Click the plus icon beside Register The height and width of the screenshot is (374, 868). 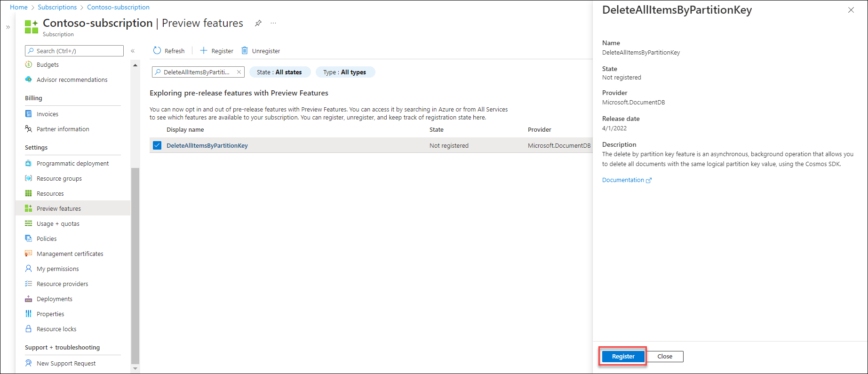[204, 50]
